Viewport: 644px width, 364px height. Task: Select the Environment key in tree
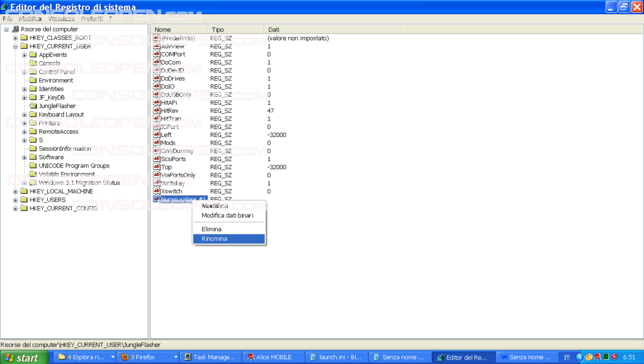tap(56, 81)
